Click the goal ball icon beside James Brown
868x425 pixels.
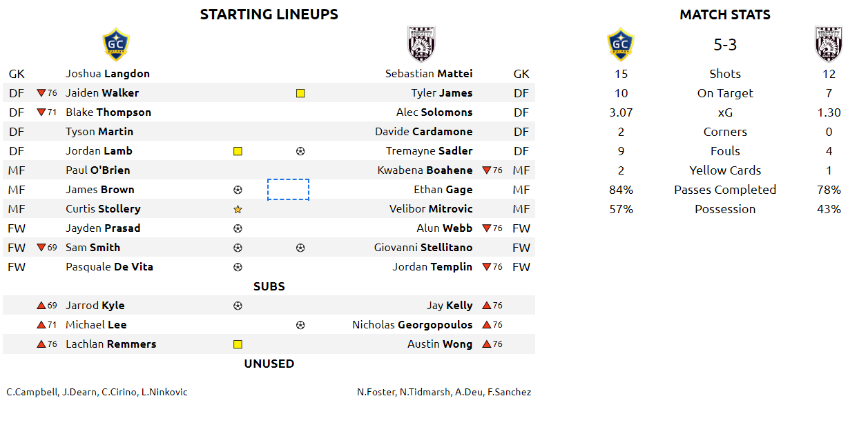pos(238,190)
